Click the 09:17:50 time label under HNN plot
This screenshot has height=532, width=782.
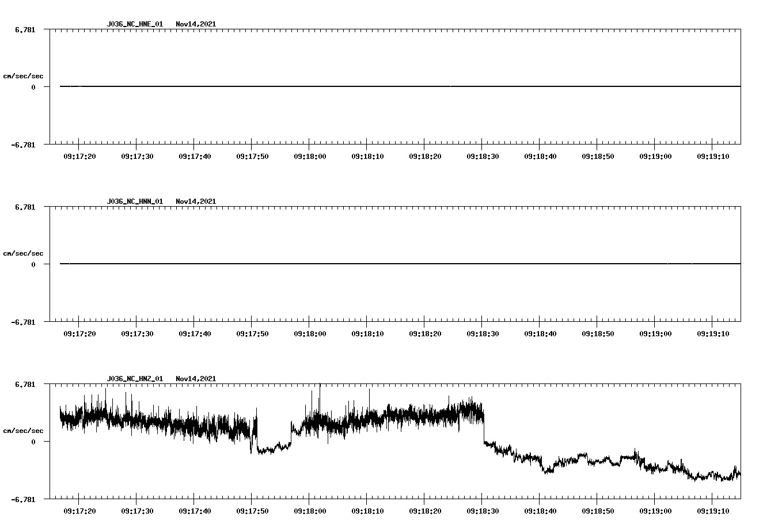[x=252, y=334]
